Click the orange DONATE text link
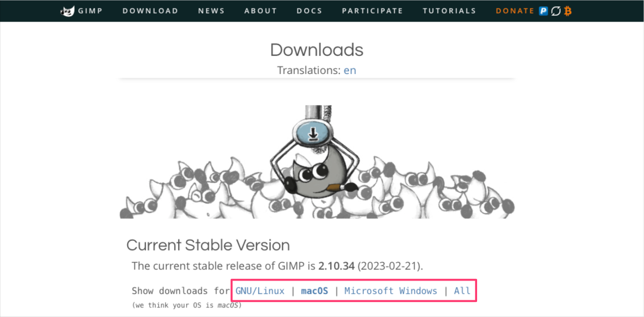This screenshot has height=317, width=644. [515, 11]
